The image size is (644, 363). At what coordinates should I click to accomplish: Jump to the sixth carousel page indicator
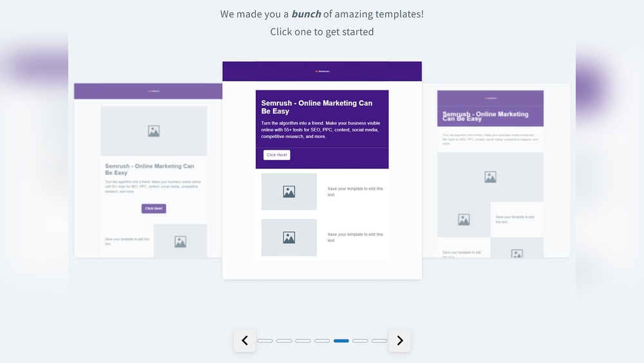click(360, 341)
